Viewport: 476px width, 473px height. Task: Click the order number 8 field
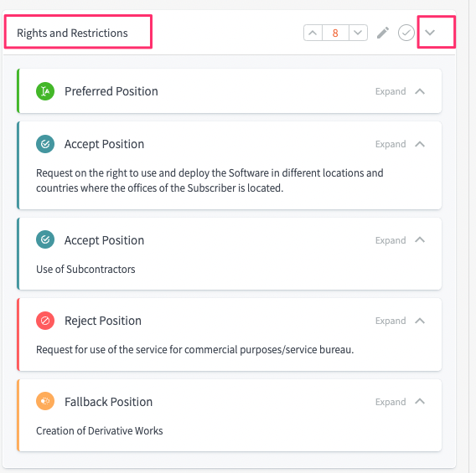[x=335, y=33]
